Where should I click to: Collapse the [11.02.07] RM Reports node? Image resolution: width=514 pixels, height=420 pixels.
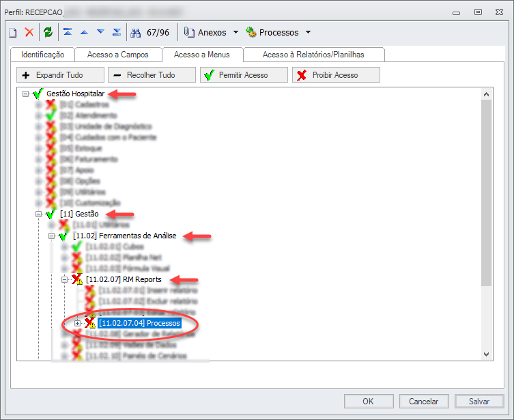tap(65, 280)
